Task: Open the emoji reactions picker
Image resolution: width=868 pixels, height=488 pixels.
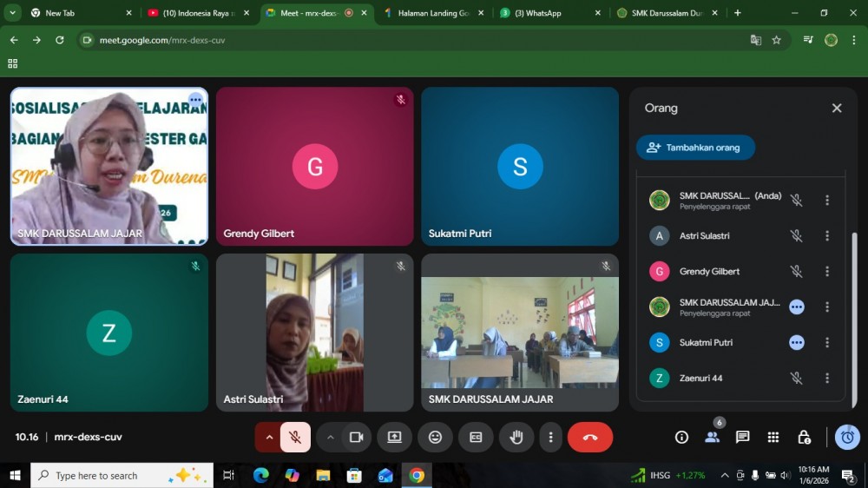Action: pos(435,438)
